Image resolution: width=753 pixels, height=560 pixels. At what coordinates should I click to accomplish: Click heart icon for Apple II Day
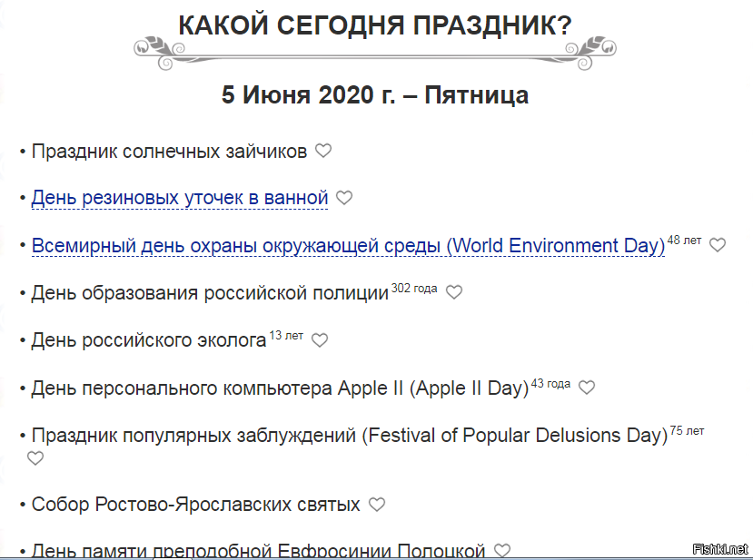pos(587,388)
